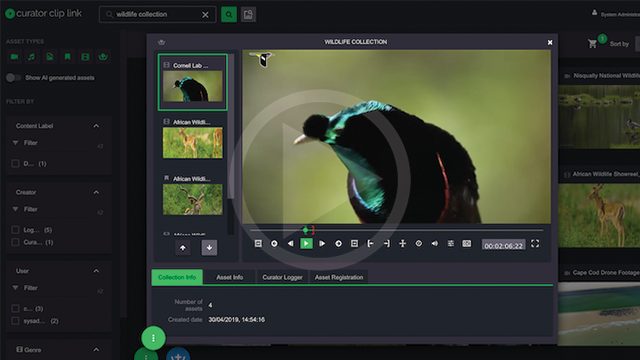
Task: Open the shopping cart
Action: click(593, 43)
